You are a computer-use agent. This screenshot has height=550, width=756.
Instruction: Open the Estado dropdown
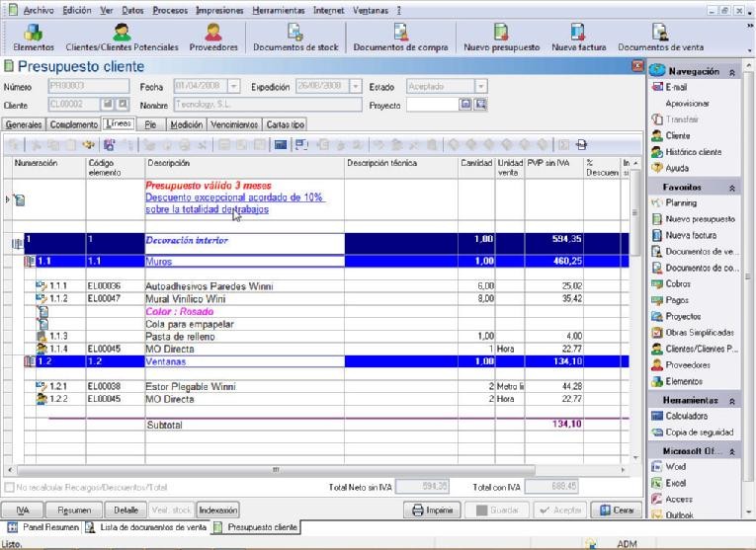point(480,86)
